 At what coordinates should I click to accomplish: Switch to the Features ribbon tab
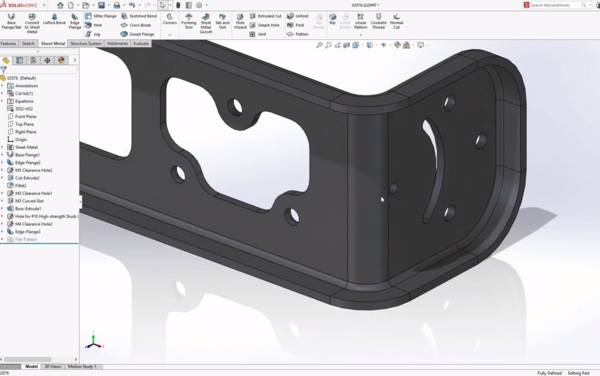pyautogui.click(x=8, y=44)
